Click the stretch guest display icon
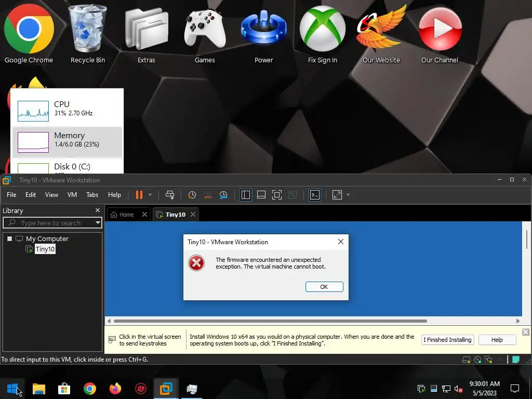Screen dimensions: 532x399 pos(337,195)
